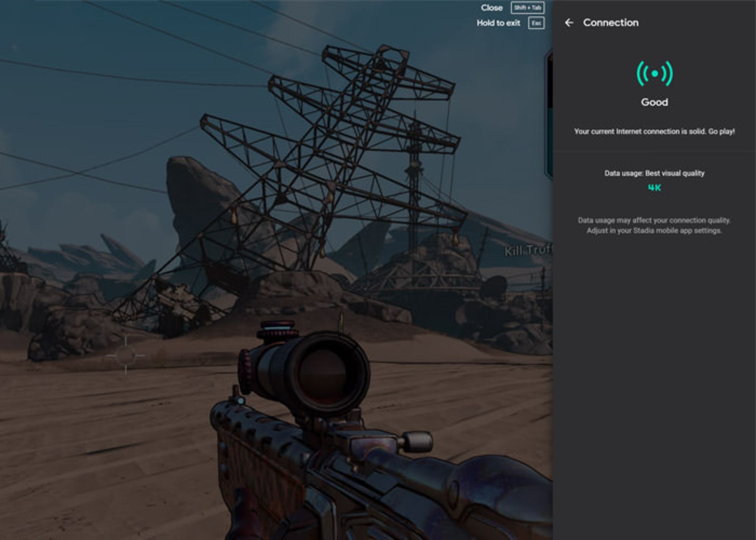Click the Shift + Tab key badge
Viewport: 756px width, 540px height.
[x=527, y=8]
